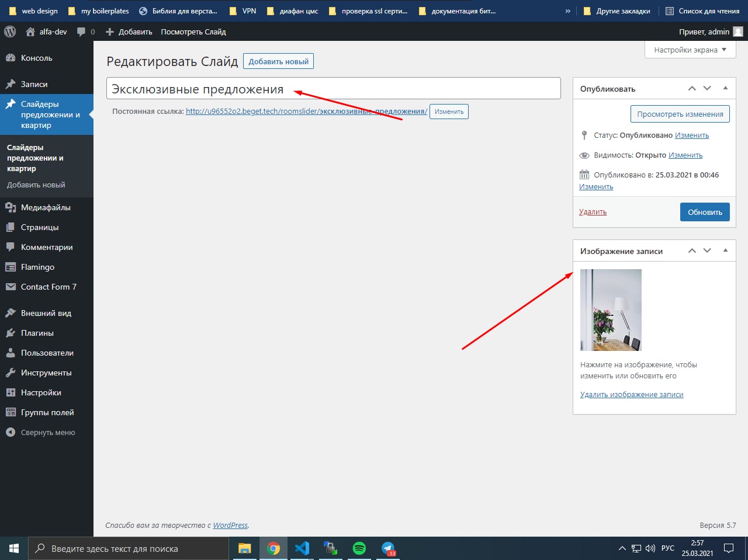Switch input language РУС in tray
748x560 pixels.
667,548
